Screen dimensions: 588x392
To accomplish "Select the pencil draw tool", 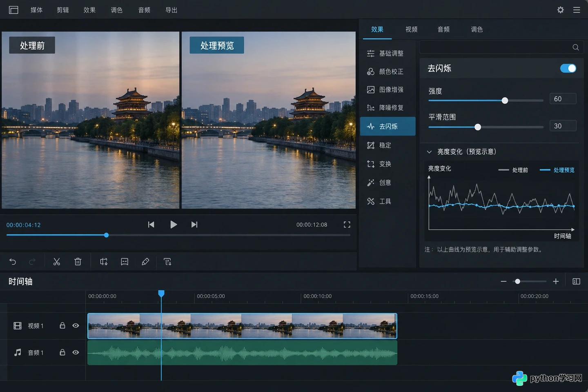I will point(145,262).
